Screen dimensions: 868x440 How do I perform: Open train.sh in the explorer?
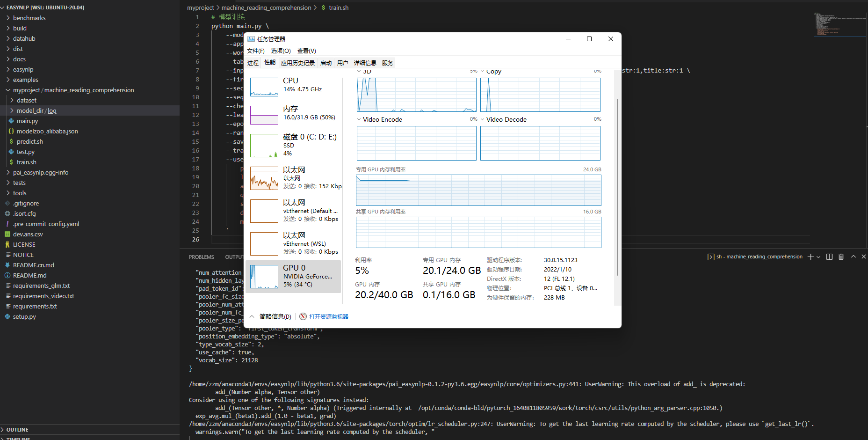90,162
